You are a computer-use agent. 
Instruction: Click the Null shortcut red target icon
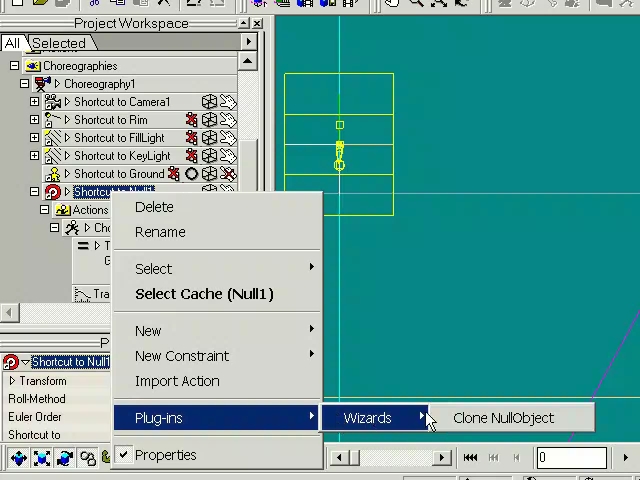(52, 192)
